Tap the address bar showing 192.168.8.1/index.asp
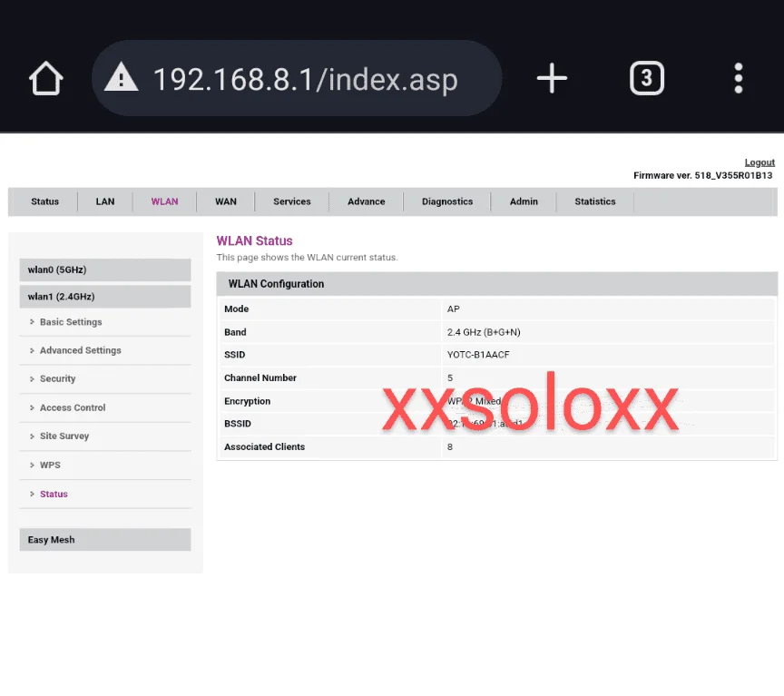Image resolution: width=784 pixels, height=696 pixels. (297, 78)
